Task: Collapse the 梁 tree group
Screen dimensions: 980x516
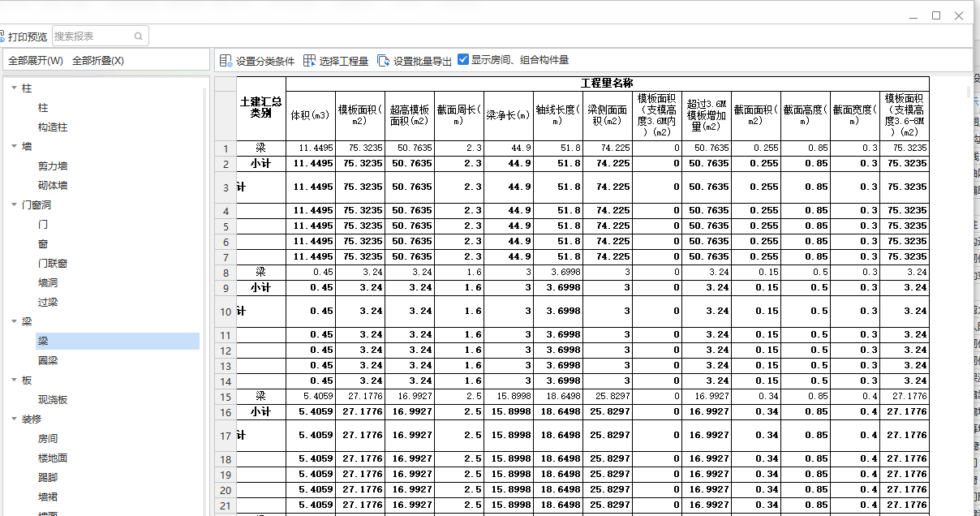Action: pos(14,322)
